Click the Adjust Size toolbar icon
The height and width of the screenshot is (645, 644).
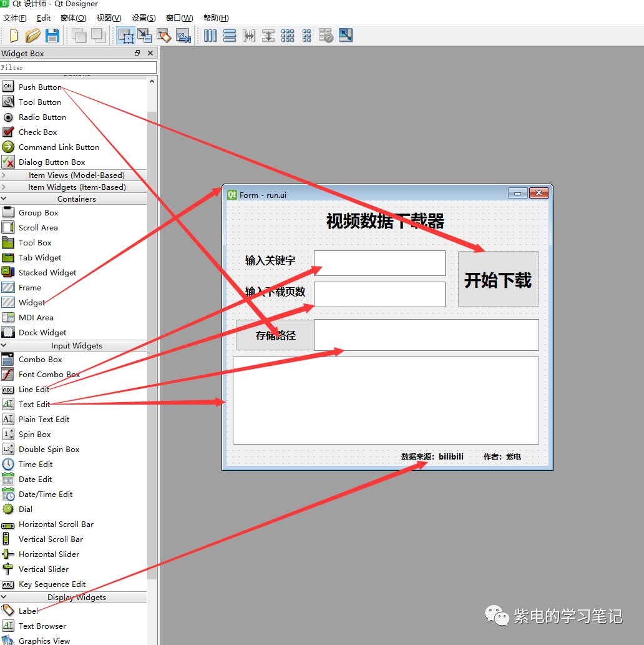[x=346, y=36]
